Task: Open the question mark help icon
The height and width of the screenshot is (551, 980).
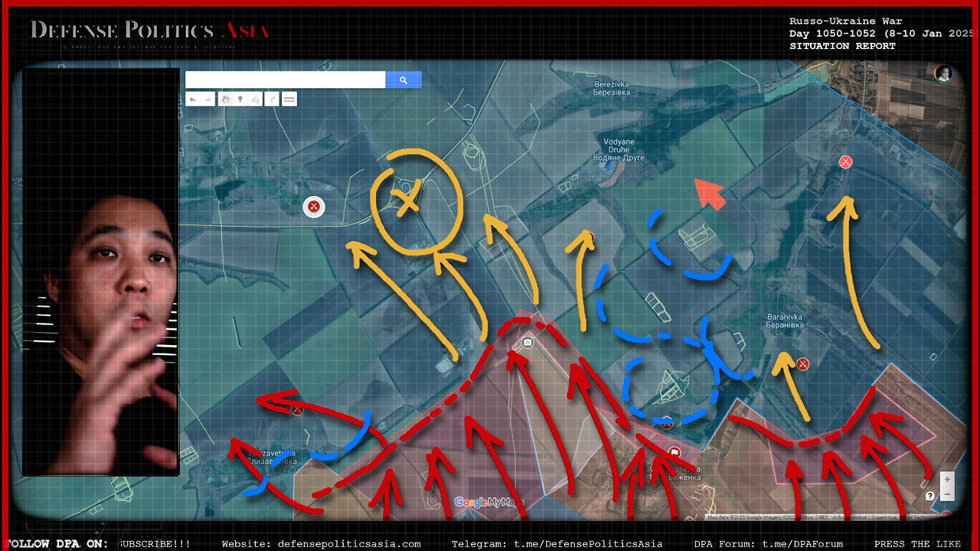Action: pyautogui.click(x=929, y=496)
